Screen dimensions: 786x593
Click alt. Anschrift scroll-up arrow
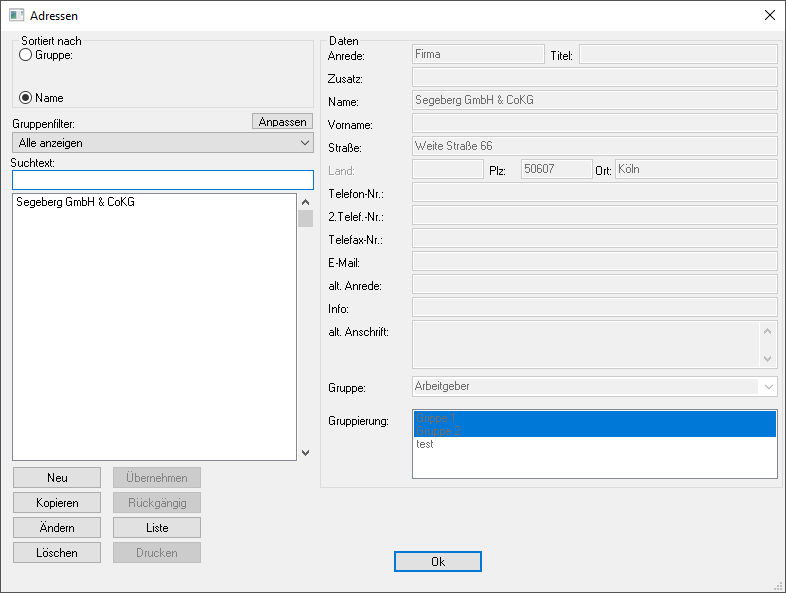click(767, 331)
